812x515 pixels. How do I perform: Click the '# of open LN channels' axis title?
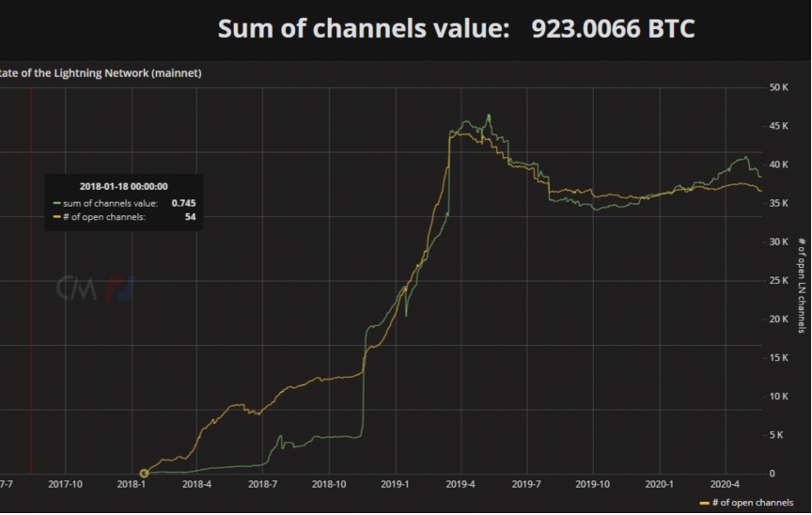[x=801, y=285]
